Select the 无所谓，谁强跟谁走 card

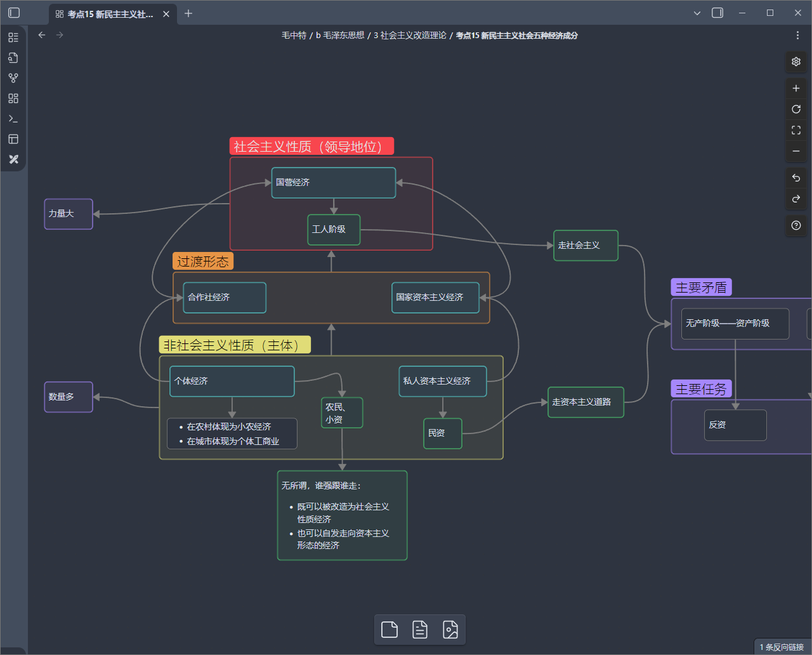click(342, 515)
